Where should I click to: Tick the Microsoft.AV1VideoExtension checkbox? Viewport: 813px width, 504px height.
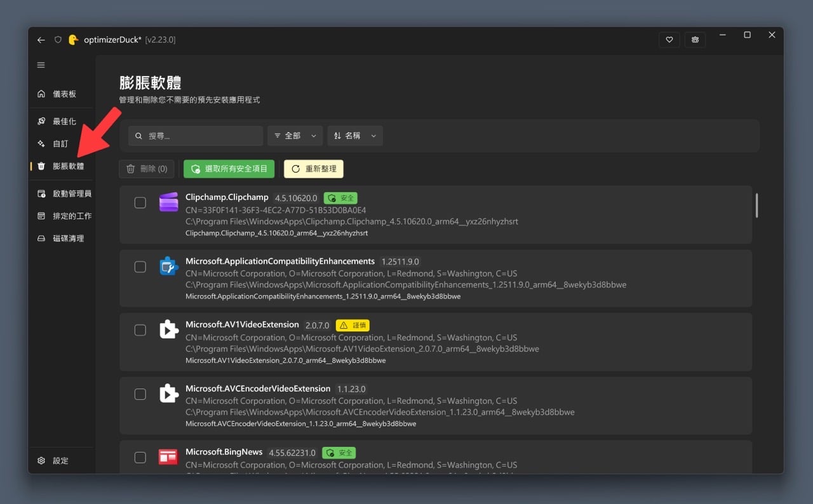(140, 330)
